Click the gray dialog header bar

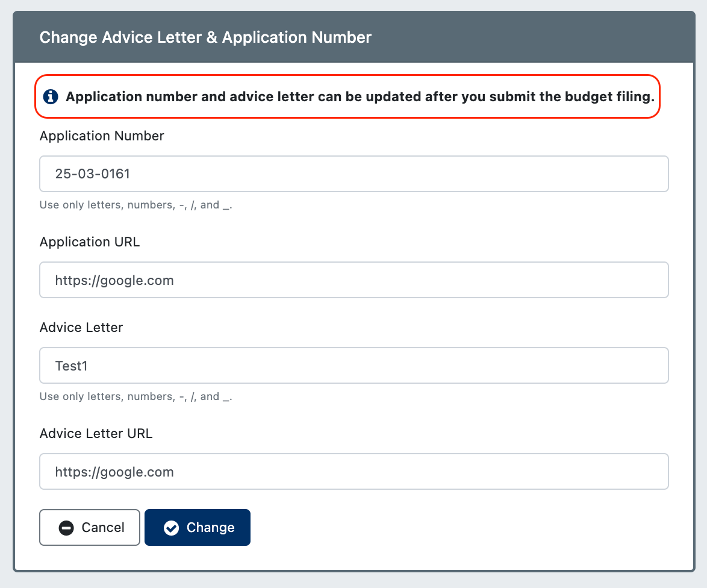click(x=354, y=37)
